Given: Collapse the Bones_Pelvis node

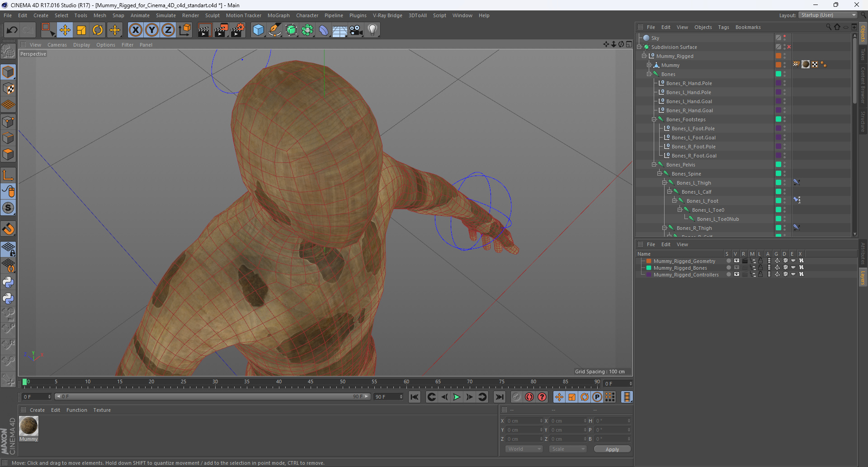Looking at the screenshot, I should (654, 165).
